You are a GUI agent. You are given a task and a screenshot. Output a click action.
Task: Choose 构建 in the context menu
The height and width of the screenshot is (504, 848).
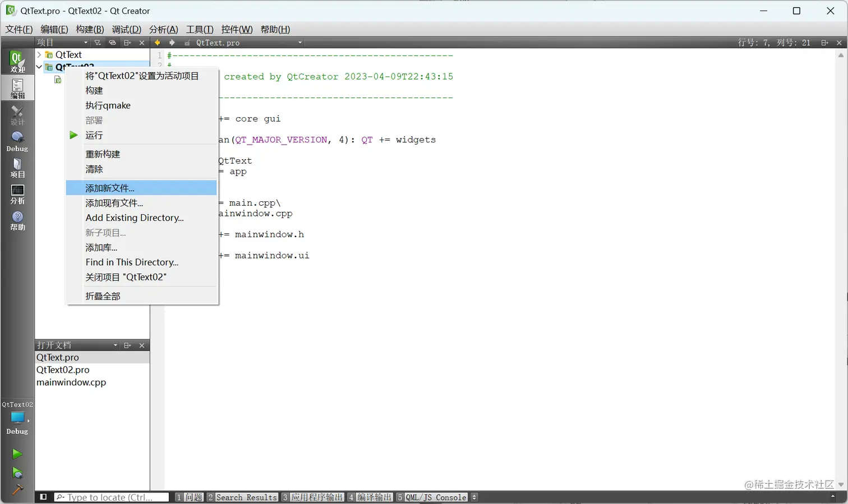[141, 90]
